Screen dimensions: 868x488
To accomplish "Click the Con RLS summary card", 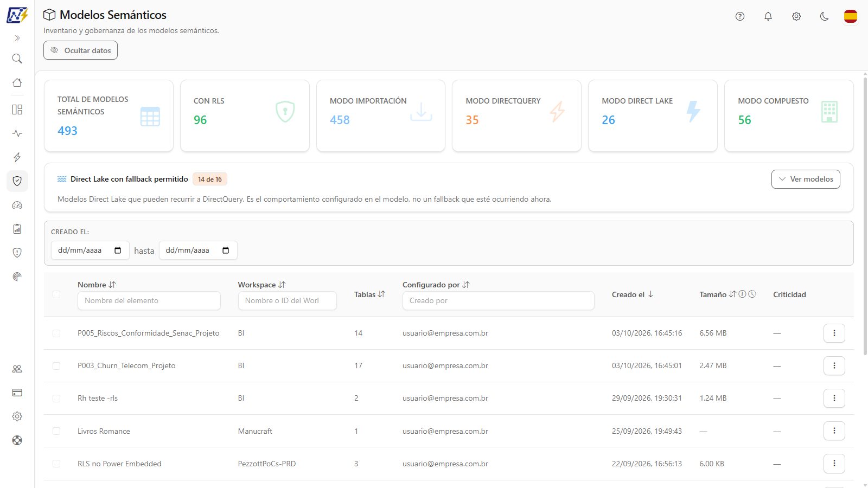I will [245, 116].
